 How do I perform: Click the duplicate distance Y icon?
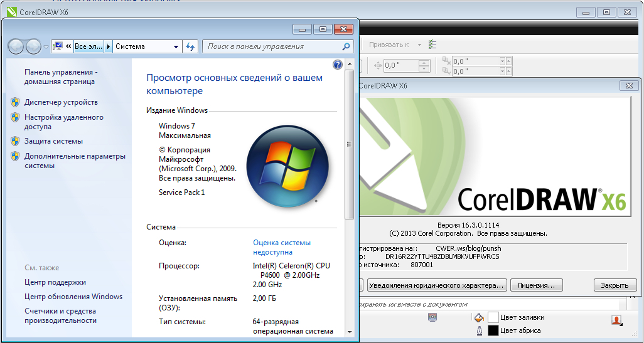click(446, 71)
